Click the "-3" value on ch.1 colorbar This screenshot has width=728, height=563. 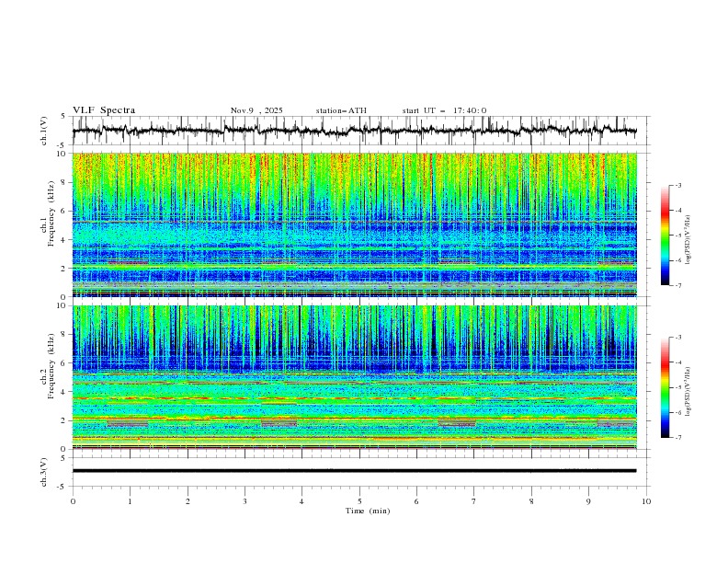tap(677, 185)
